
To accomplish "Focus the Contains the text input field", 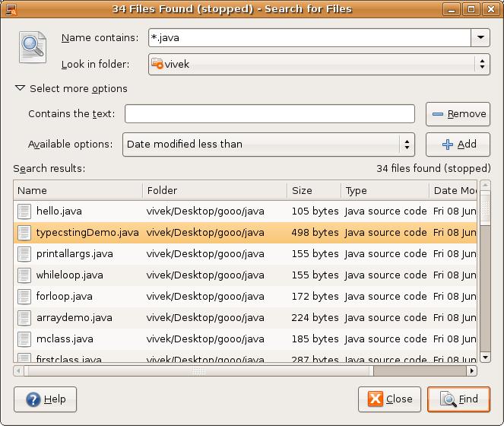I will (x=270, y=114).
